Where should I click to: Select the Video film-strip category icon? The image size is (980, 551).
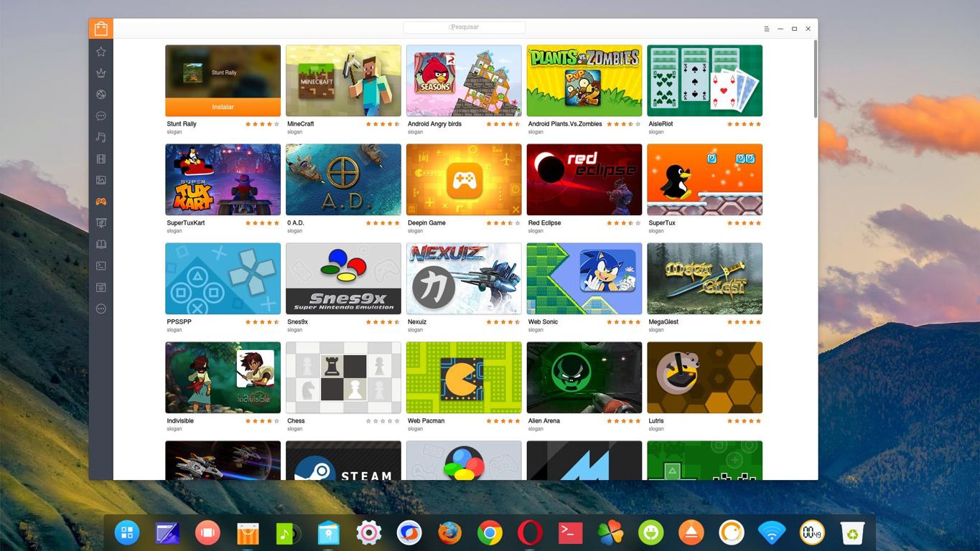pyautogui.click(x=101, y=159)
